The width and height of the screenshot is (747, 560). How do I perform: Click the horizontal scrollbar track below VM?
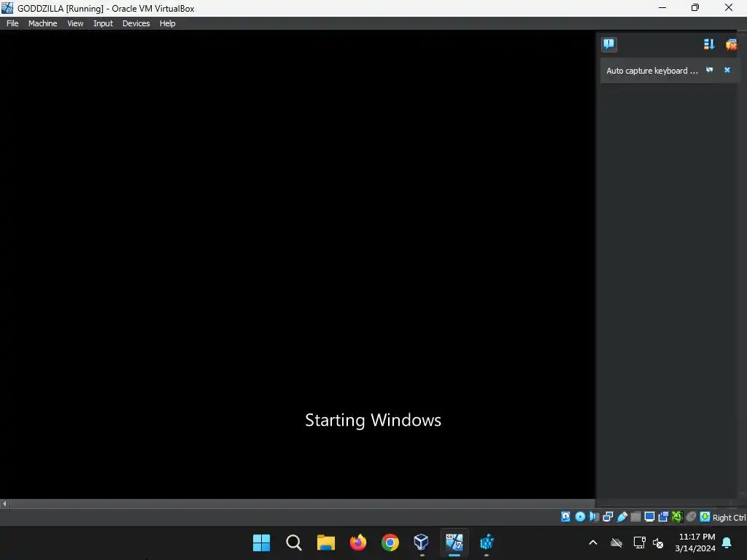click(x=303, y=504)
